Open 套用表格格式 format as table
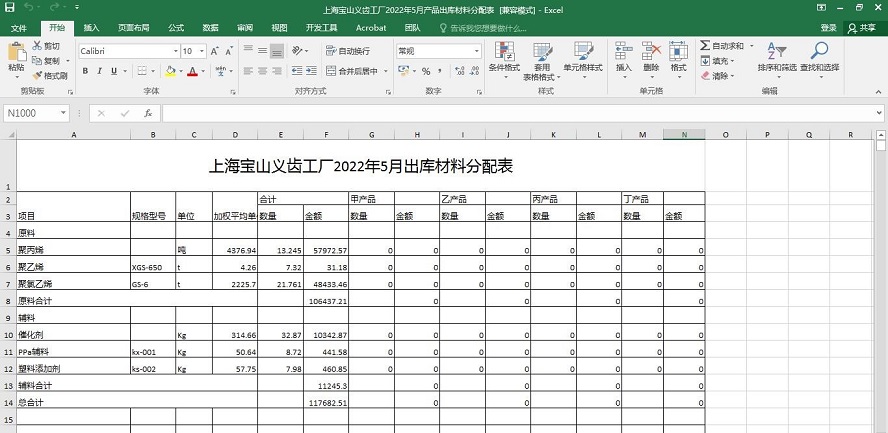This screenshot has height=433, width=888. 542,61
